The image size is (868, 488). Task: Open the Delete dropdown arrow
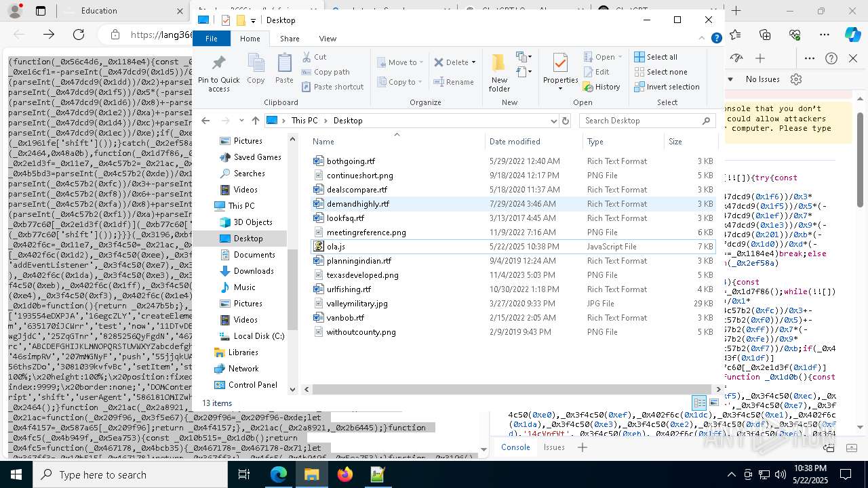tap(473, 62)
